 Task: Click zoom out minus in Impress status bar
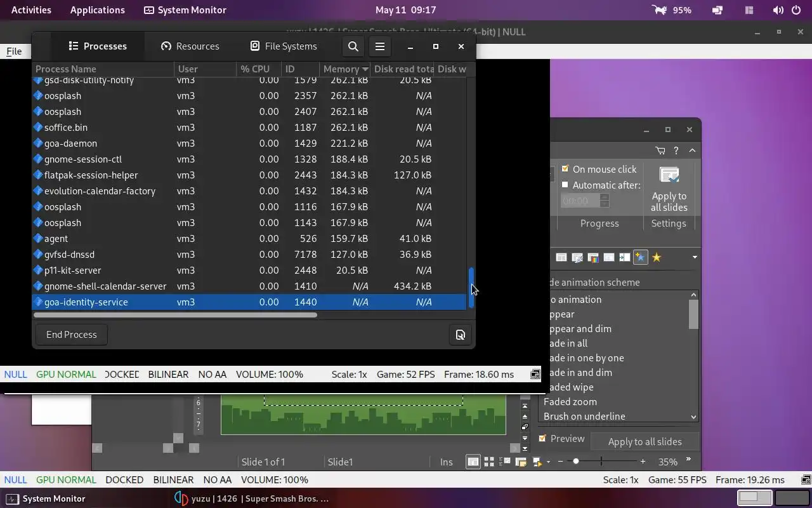click(560, 462)
